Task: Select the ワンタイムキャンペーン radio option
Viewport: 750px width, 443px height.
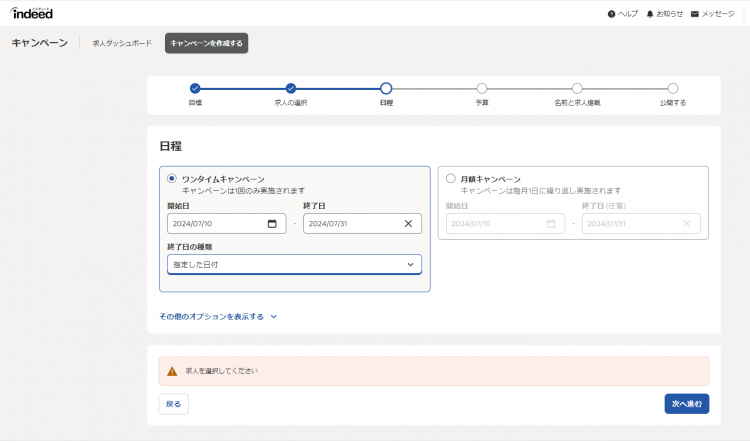Action: (172, 179)
